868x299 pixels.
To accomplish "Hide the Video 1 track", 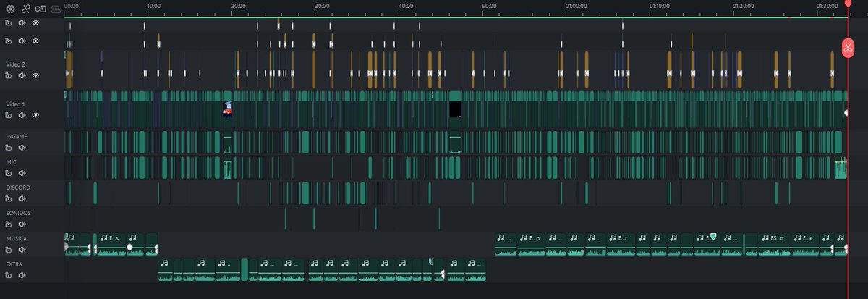I will tap(35, 115).
